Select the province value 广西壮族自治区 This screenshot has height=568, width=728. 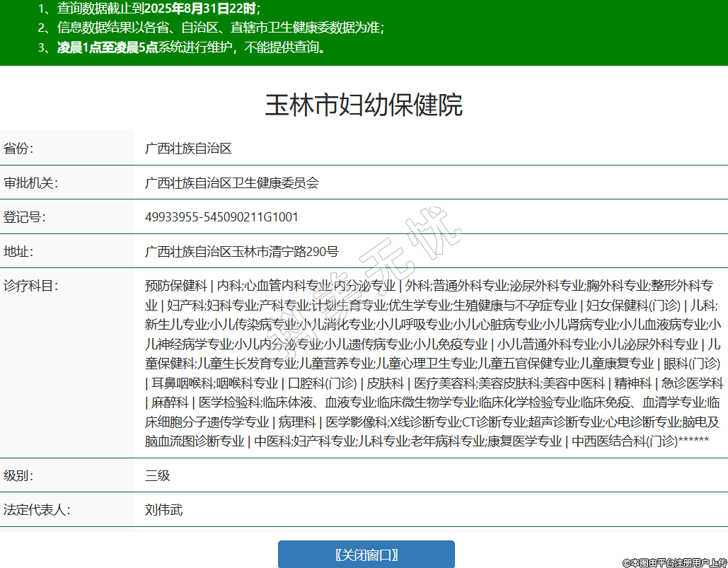(188, 149)
